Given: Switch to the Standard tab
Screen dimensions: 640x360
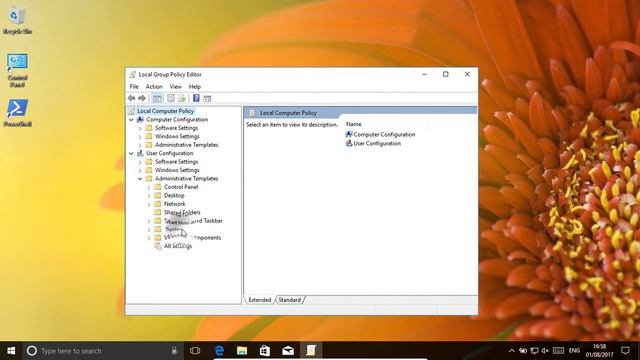Looking at the screenshot, I should [x=290, y=300].
